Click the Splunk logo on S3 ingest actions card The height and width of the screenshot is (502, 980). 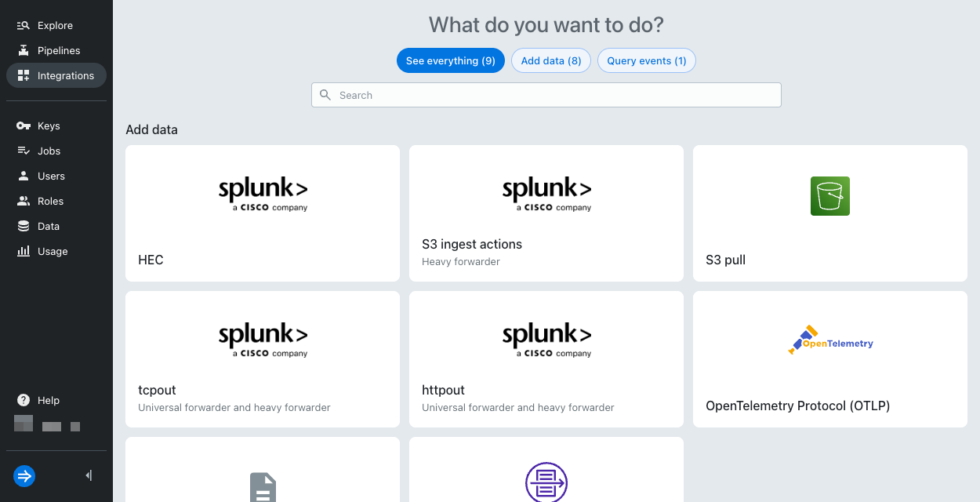pyautogui.click(x=546, y=195)
